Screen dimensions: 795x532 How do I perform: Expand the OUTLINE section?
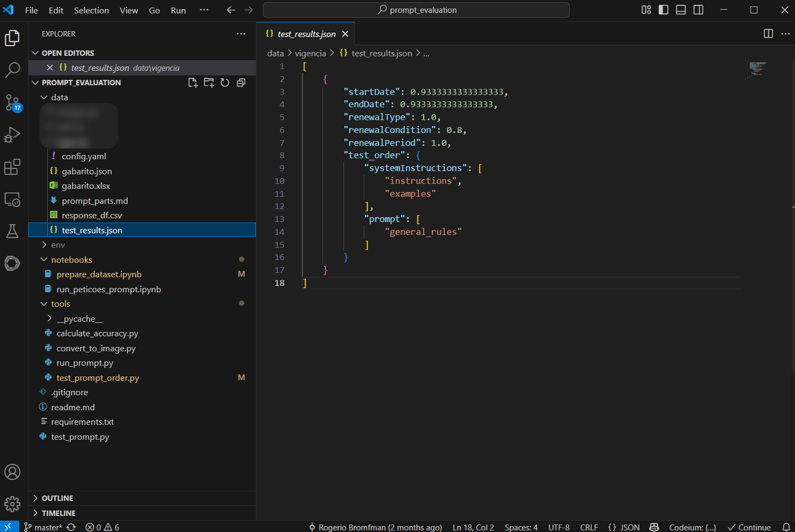[x=57, y=498]
